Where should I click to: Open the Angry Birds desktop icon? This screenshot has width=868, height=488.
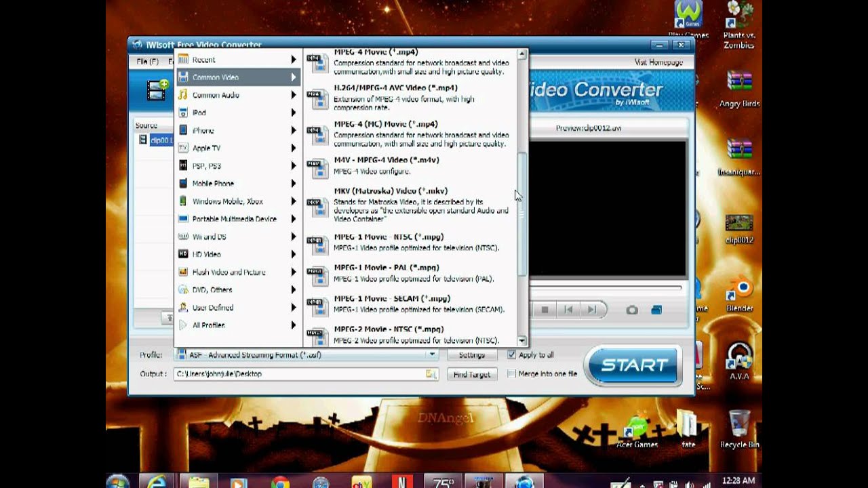(x=739, y=89)
